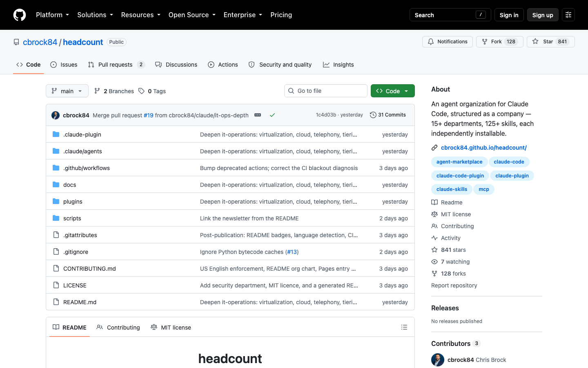View the green check status of latest commit
Screen dimensions: 588x368
pos(272,115)
